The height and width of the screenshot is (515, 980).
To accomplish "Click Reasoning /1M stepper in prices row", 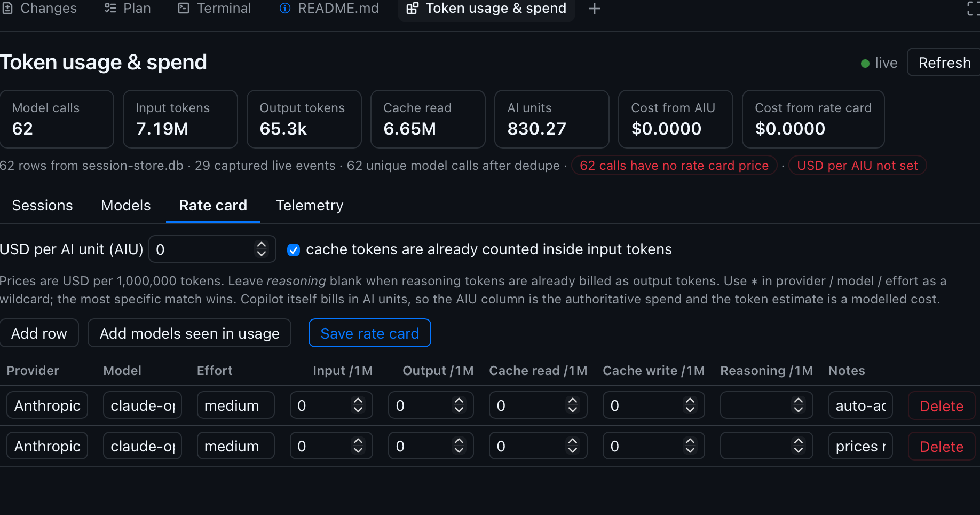I will coord(799,446).
